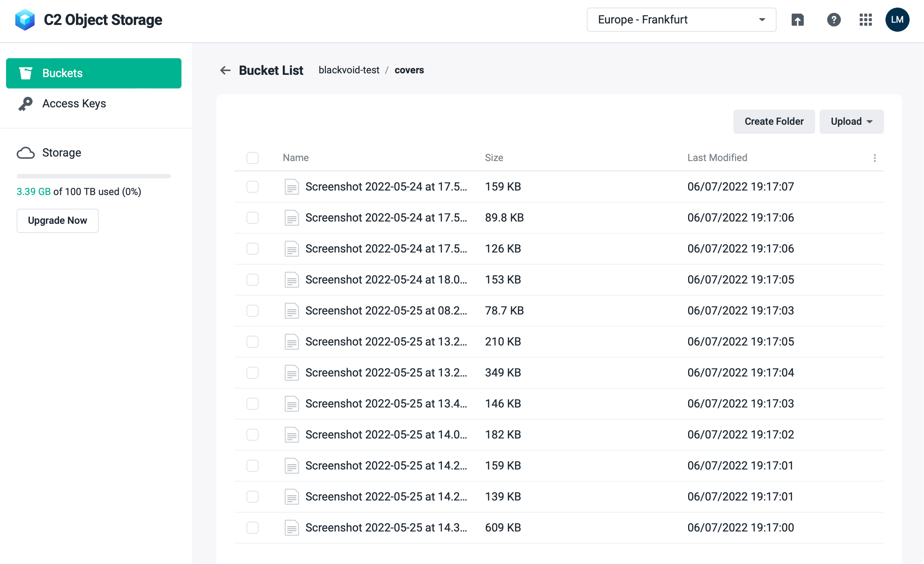Click file icon of the 210 KB row
924x564 pixels.
coord(291,342)
